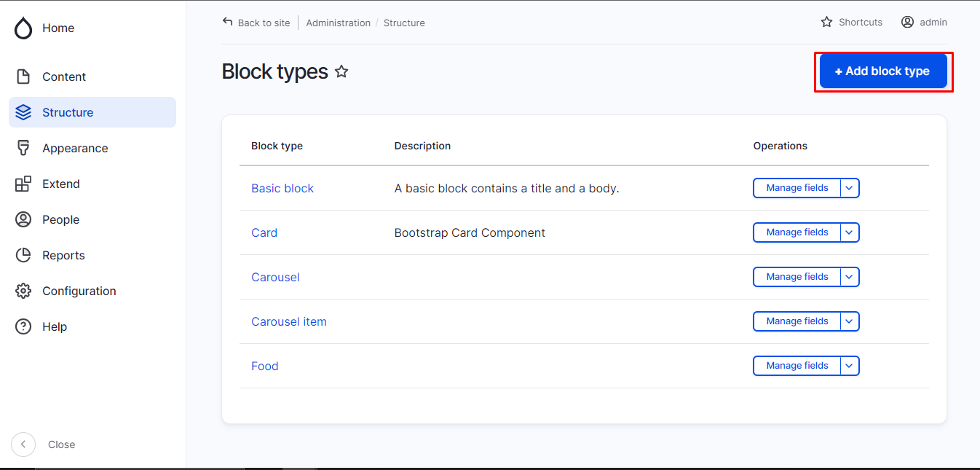This screenshot has width=980, height=470.
Task: Open the Carousel block type link
Action: pos(275,277)
